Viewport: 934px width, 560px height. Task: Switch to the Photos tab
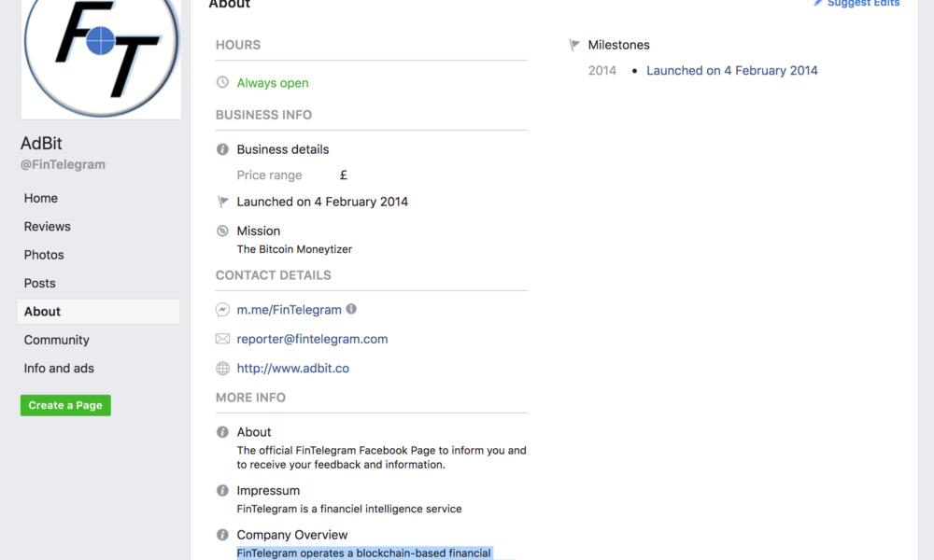coord(44,255)
